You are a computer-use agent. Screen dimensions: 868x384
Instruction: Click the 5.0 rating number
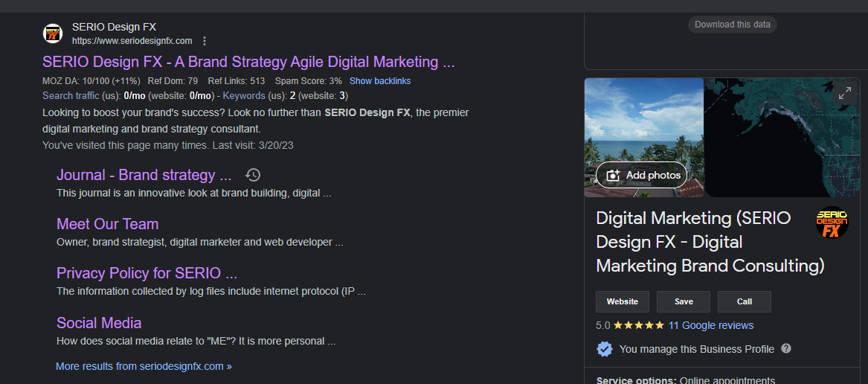[602, 325]
